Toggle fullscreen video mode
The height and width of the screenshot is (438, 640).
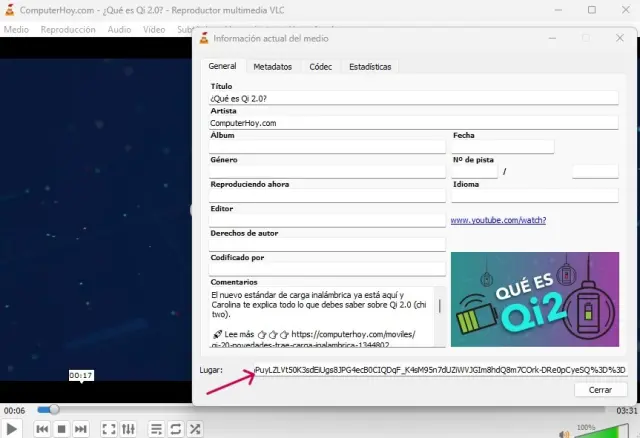click(x=108, y=429)
